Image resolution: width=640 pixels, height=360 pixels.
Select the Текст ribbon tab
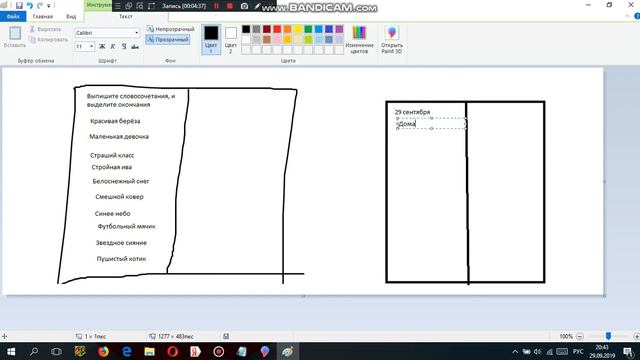tap(126, 16)
